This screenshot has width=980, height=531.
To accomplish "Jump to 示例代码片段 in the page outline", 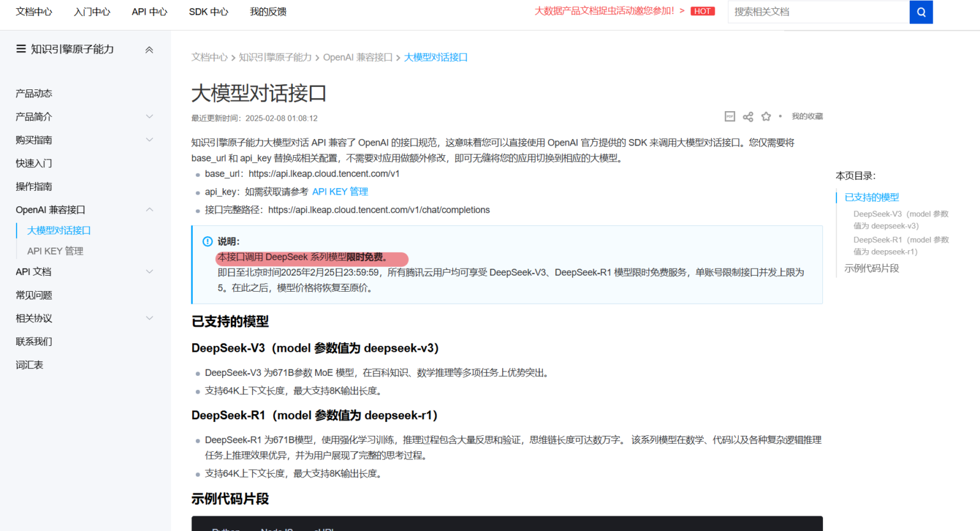I will coord(872,268).
